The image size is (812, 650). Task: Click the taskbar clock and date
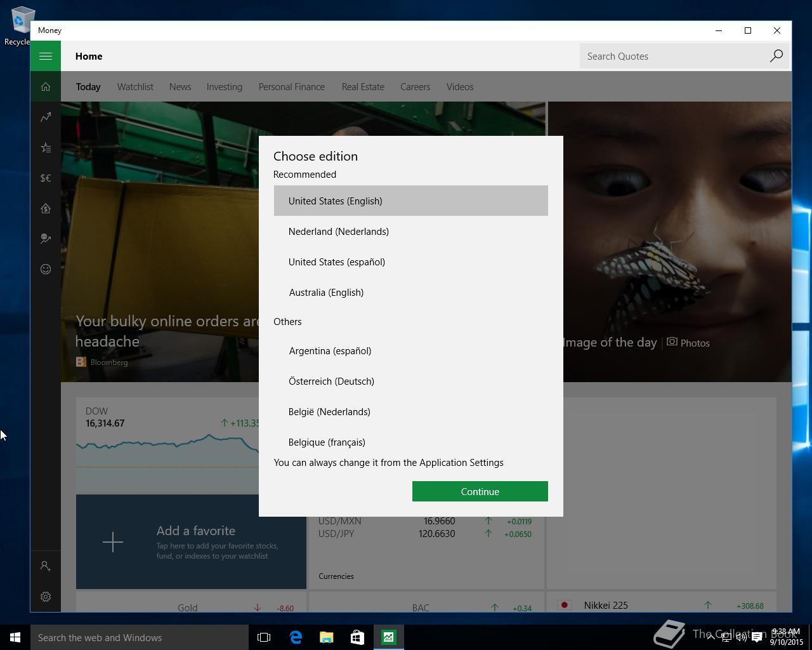coord(786,637)
